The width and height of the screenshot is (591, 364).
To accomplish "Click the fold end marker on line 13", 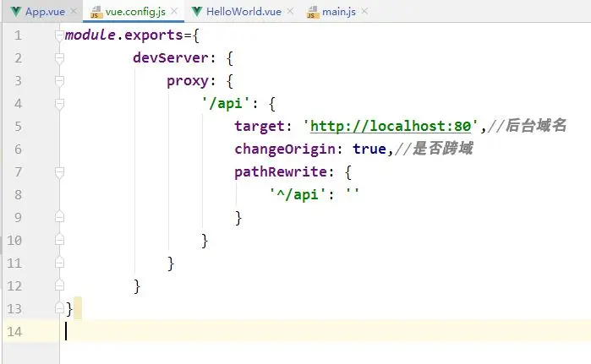I will [59, 308].
